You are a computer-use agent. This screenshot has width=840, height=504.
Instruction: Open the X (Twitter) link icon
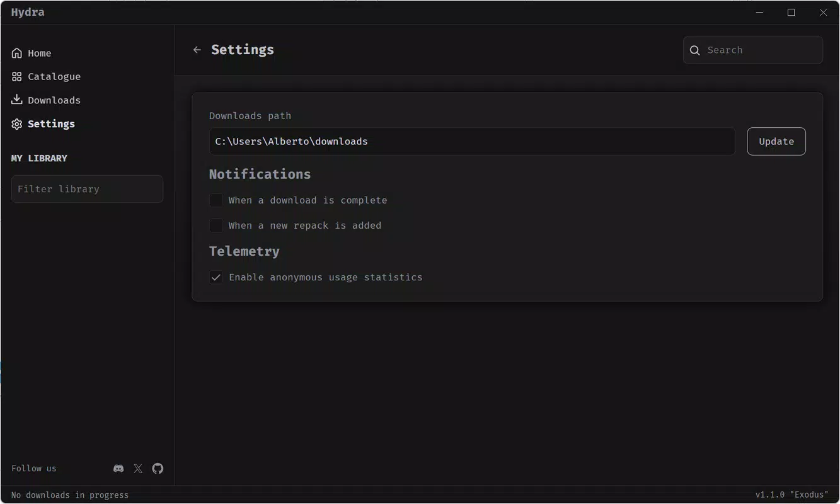tap(138, 469)
